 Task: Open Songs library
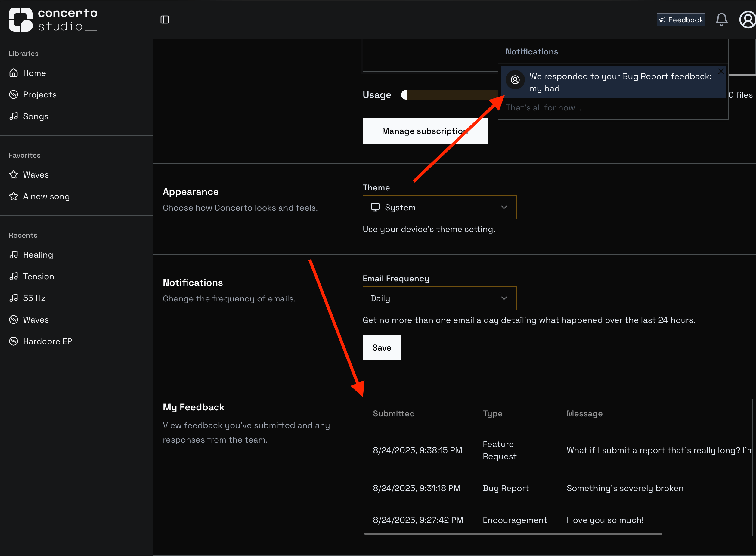point(29,116)
